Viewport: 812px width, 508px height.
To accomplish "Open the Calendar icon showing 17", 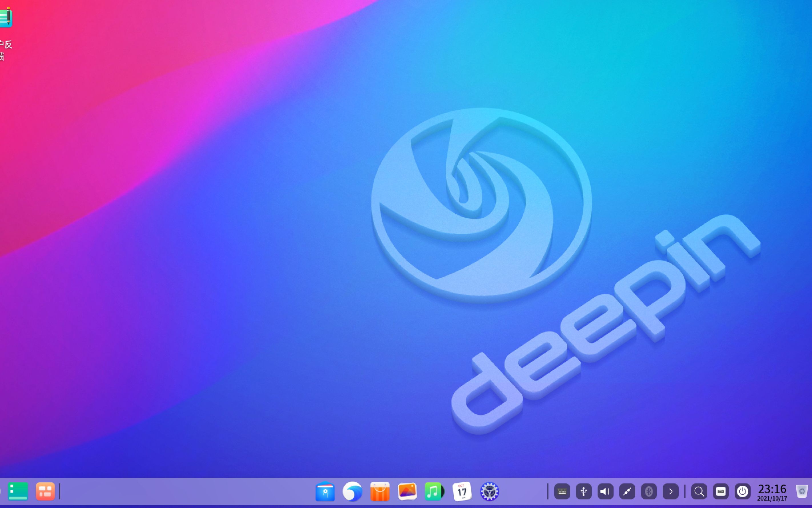I will 462,491.
